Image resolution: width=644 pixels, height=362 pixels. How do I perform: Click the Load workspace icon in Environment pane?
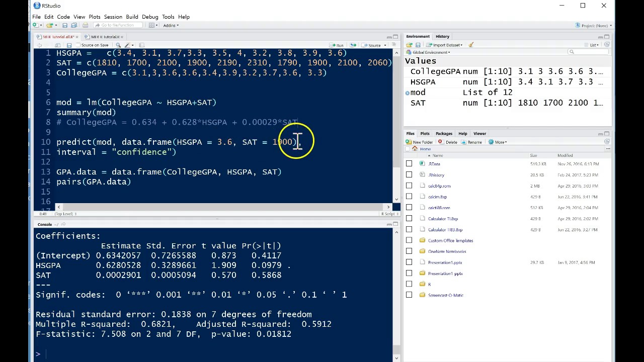(x=409, y=45)
